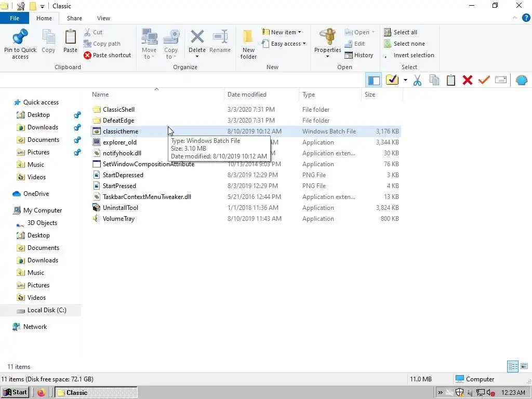
Task: Open Windows Security shield tray icon
Action: 459,393
